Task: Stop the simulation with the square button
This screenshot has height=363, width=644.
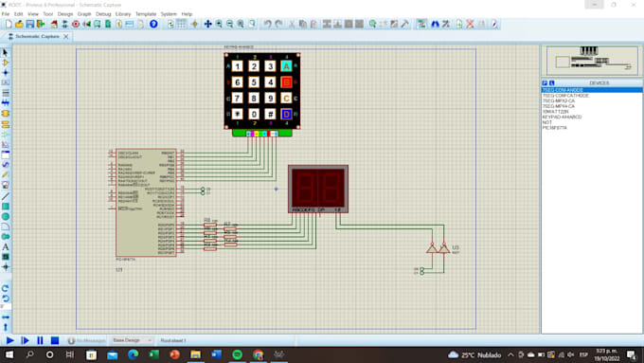Action: (x=55, y=340)
